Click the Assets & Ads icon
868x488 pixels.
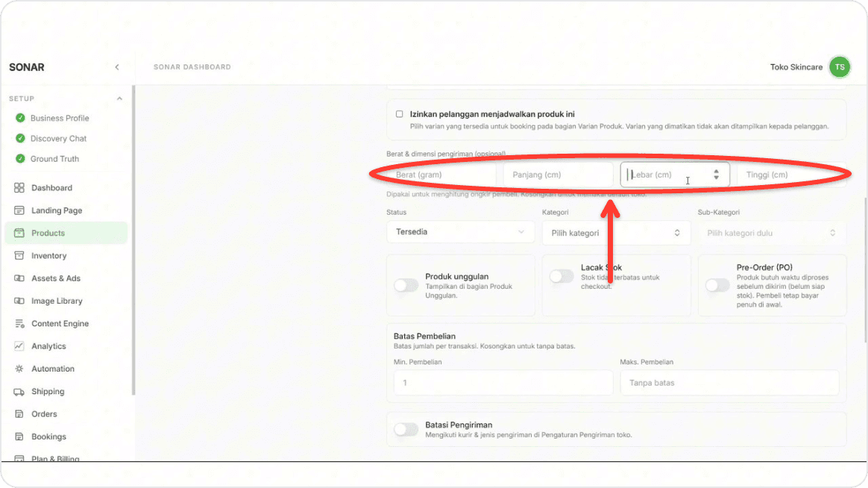click(x=19, y=278)
